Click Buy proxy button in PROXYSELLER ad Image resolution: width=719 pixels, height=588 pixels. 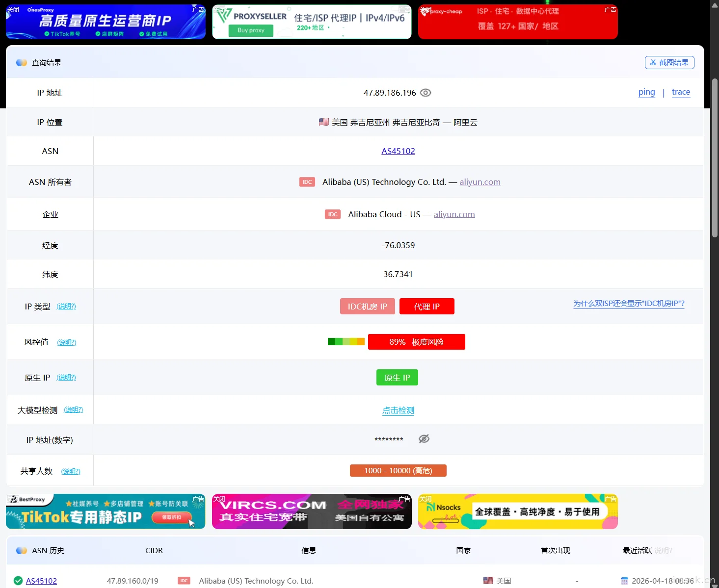coord(251,30)
